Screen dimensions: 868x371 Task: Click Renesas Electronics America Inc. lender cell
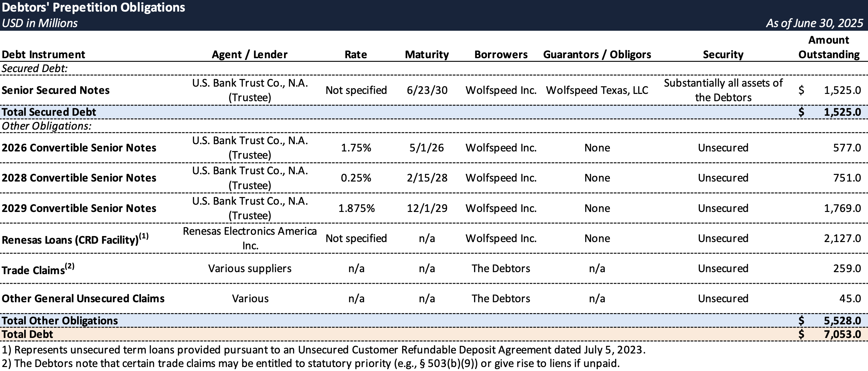tap(250, 238)
